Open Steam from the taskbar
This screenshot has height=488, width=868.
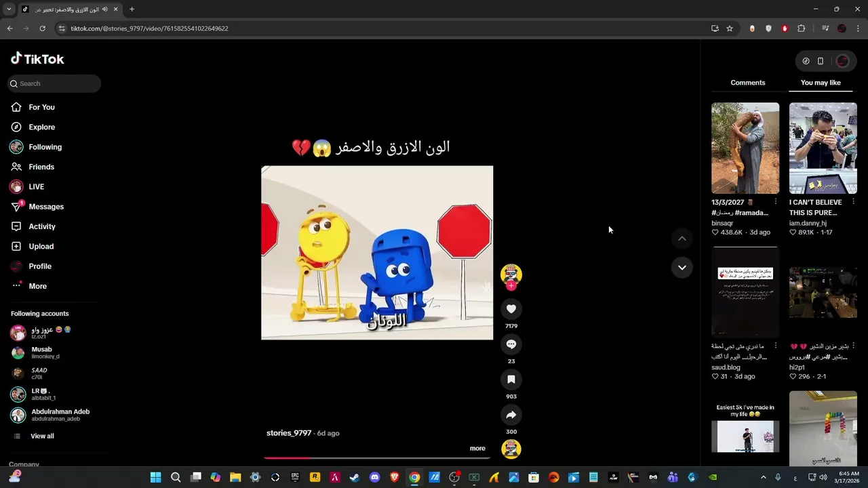(x=355, y=477)
